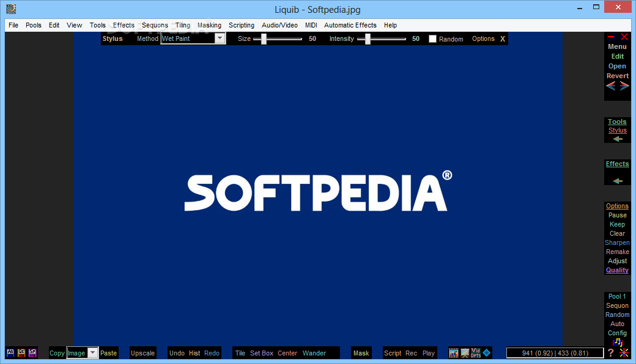Screen dimensions: 636x364
Task: Open the File menu
Action: click(13, 25)
